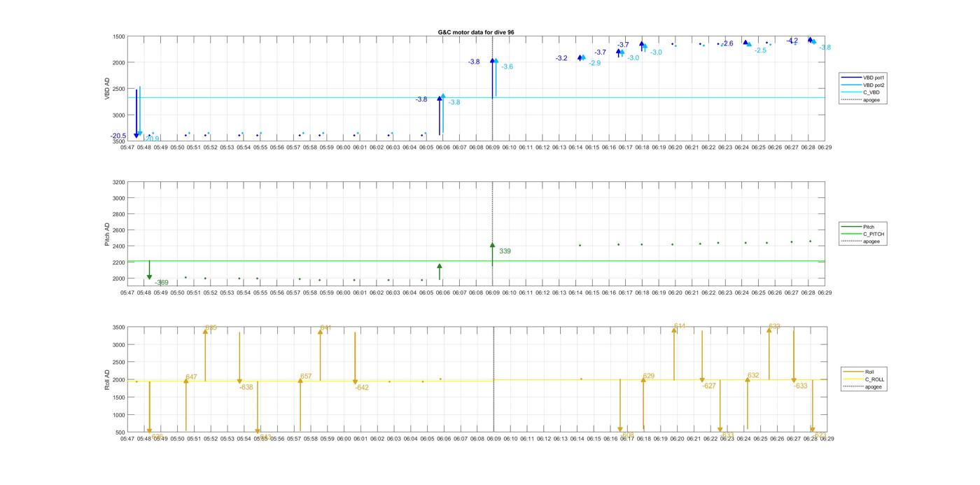The image size is (980, 485).
Task: Click the '-369' label in Pitch plot
Action: [x=162, y=283]
